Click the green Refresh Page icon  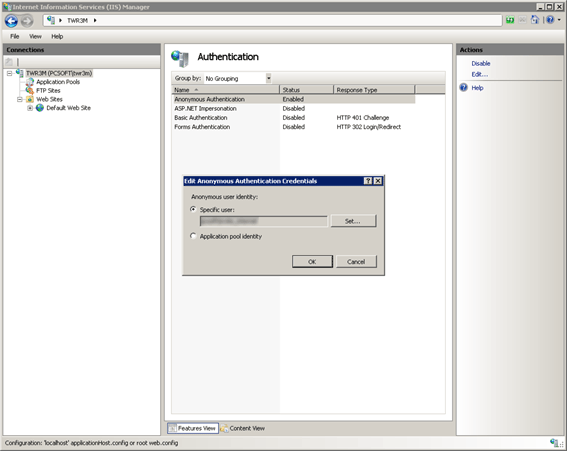(510, 20)
